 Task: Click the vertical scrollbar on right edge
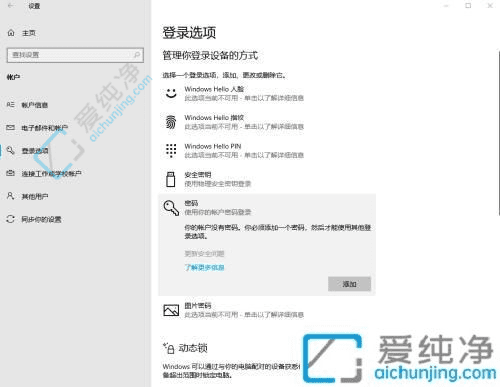click(x=499, y=133)
